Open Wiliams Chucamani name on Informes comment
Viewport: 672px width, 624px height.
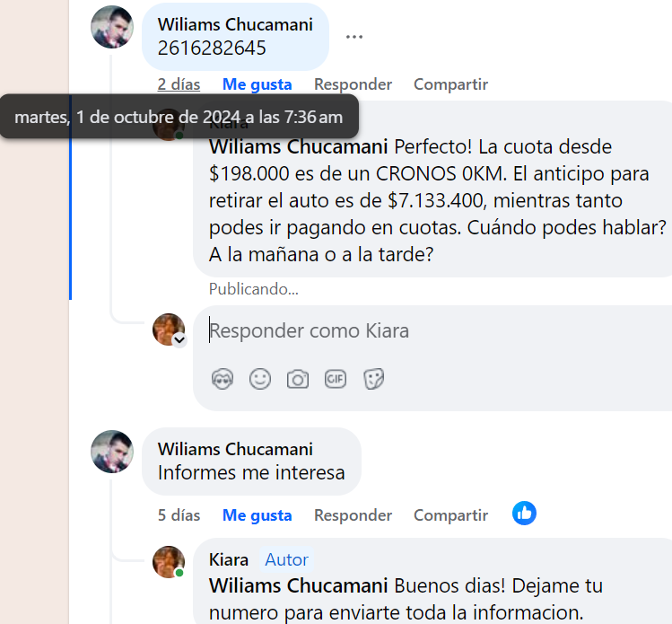click(235, 449)
